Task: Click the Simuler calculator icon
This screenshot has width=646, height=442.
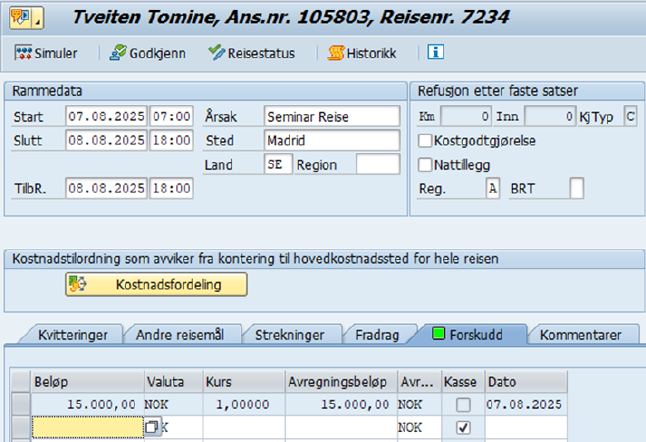Action: click(23, 53)
